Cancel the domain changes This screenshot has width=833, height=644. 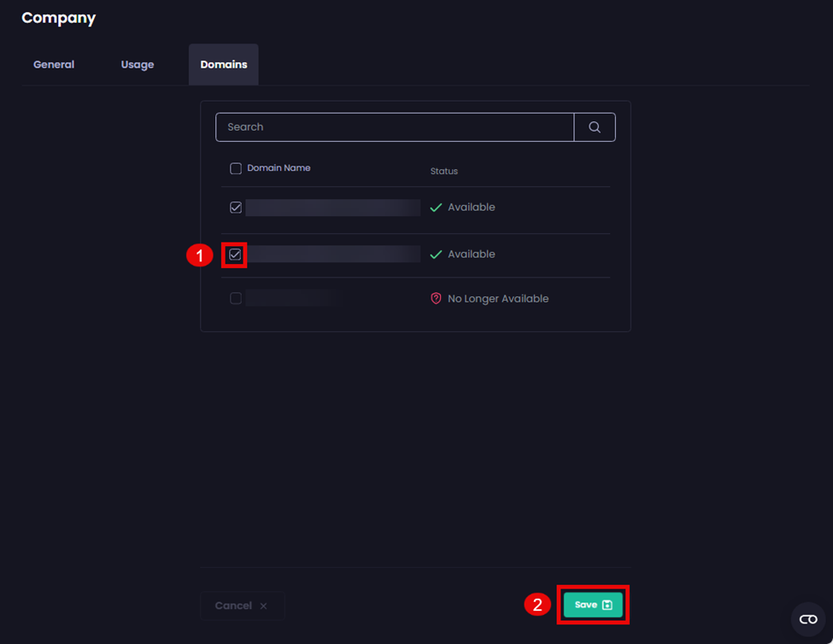coord(242,606)
